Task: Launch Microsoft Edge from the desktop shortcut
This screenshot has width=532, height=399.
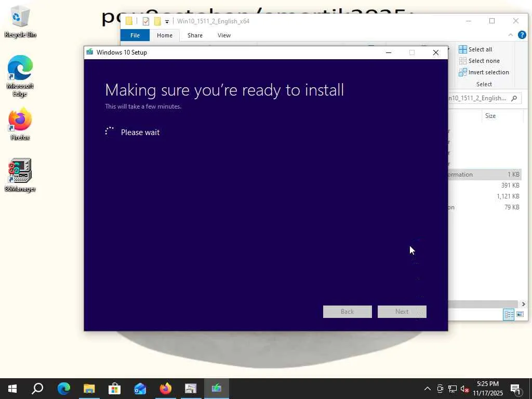Action: pos(20,76)
